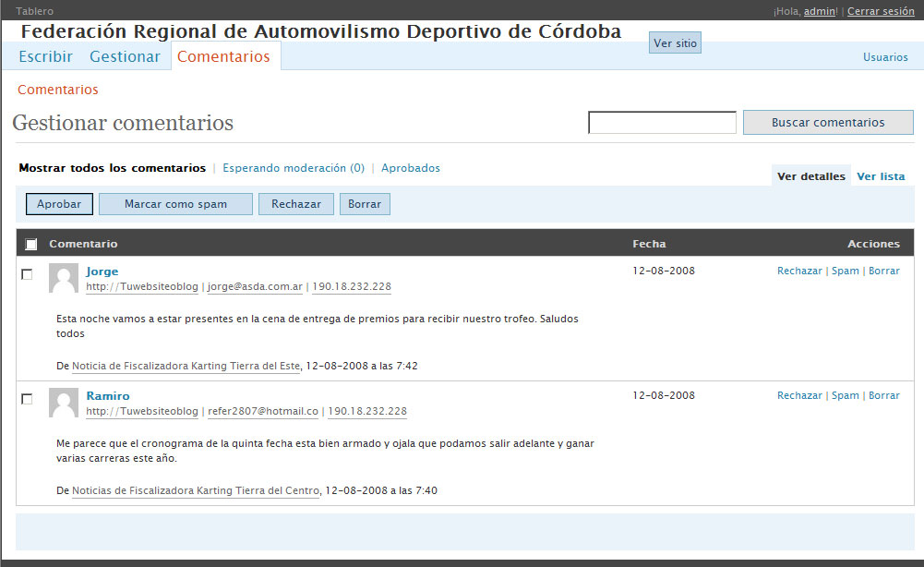Open author name Ramiro link
Screen dimensions: 924x567
[x=108, y=396]
